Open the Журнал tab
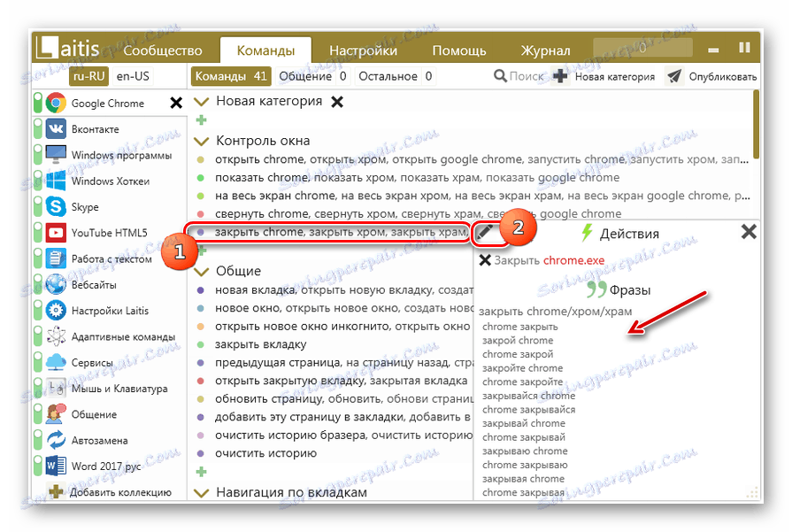This screenshot has width=792, height=532. (545, 50)
